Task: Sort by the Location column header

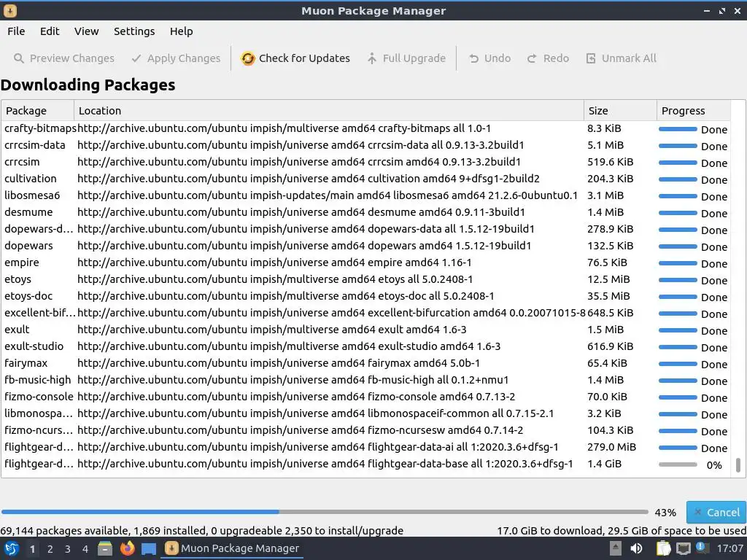Action: click(x=329, y=111)
